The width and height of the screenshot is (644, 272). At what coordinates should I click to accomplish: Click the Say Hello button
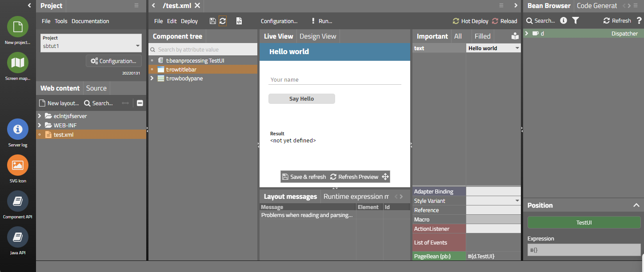click(301, 99)
